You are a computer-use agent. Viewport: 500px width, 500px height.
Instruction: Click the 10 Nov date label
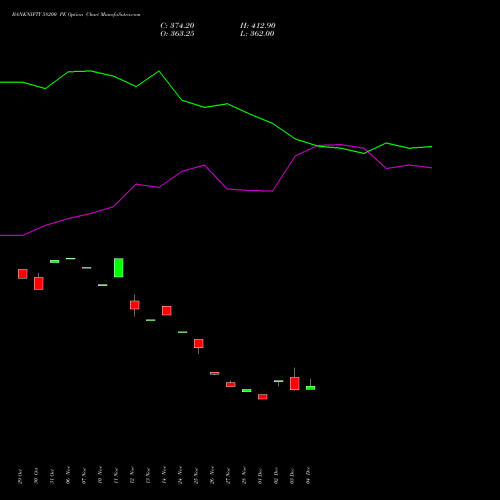[100, 475]
